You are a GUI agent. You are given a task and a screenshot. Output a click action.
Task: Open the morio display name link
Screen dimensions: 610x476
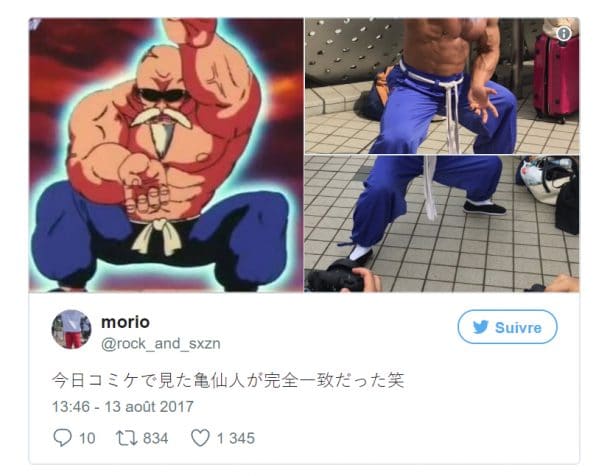click(125, 322)
